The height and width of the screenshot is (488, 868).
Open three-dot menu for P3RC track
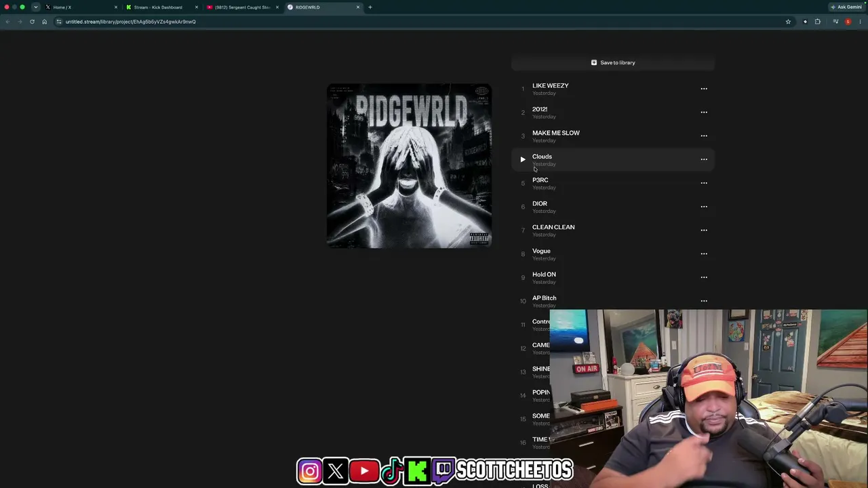pyautogui.click(x=704, y=183)
